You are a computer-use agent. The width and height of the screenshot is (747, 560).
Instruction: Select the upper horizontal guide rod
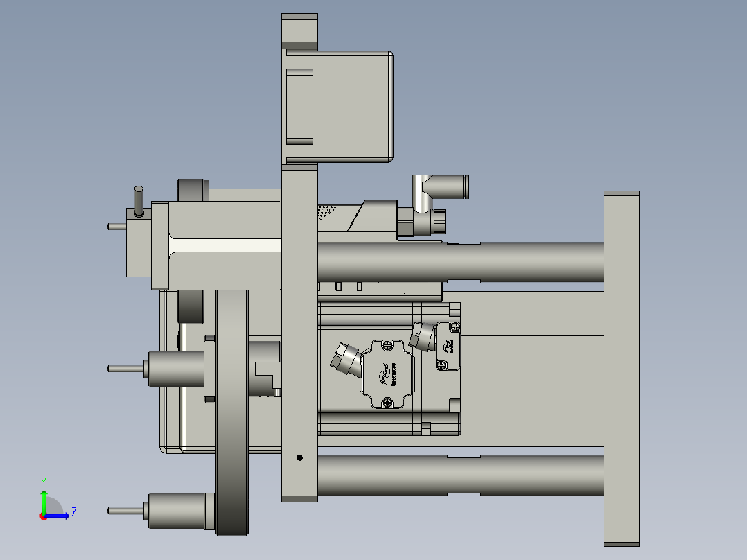click(460, 262)
